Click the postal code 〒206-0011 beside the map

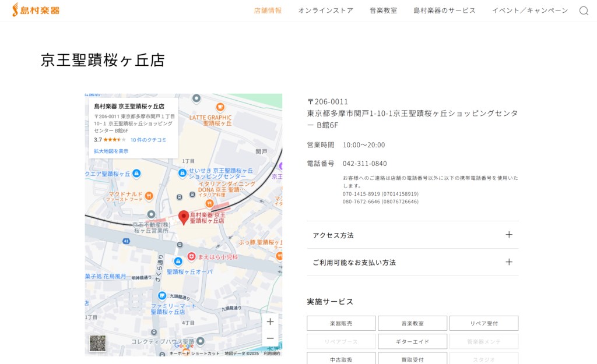[328, 101]
